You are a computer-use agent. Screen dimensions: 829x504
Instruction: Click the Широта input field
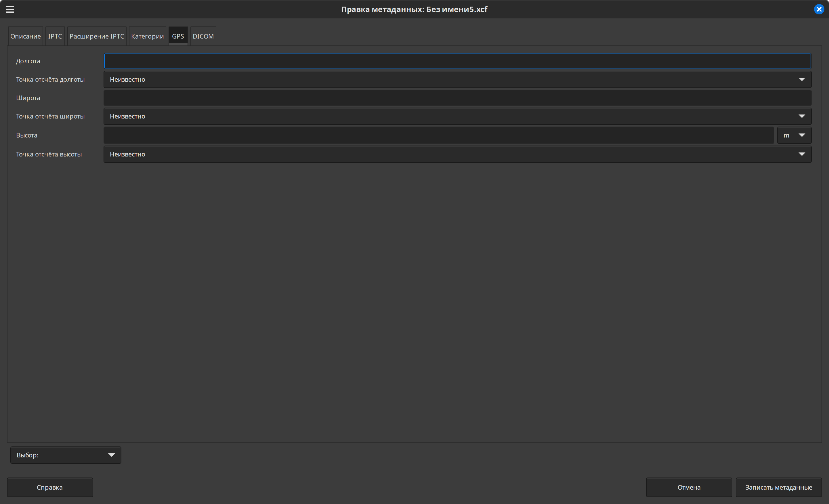pos(457,98)
